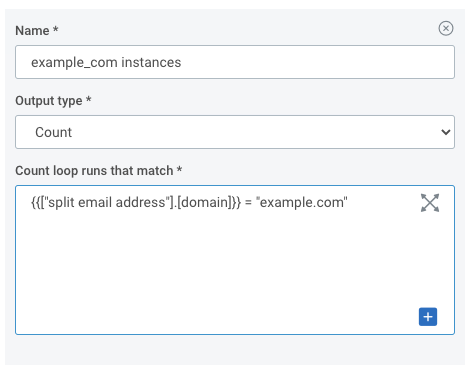
Task: Click example_com text in the Name field
Action: [x=74, y=63]
